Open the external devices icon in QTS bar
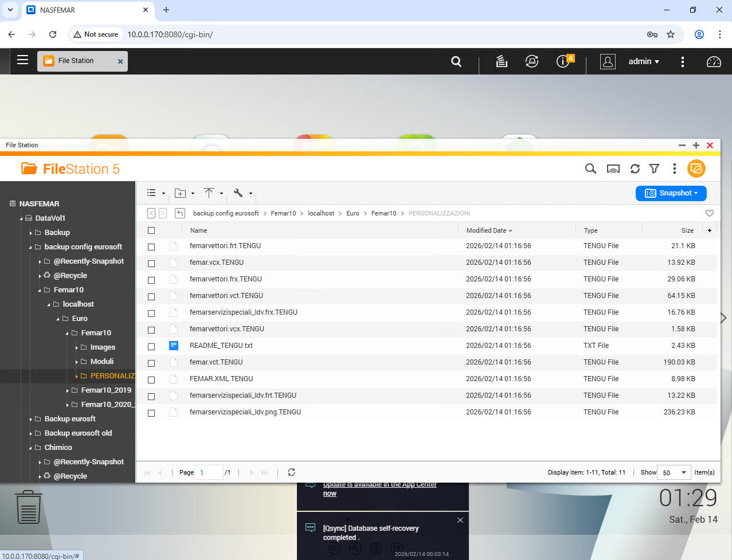Screen dimensions: 732x560 532,61
